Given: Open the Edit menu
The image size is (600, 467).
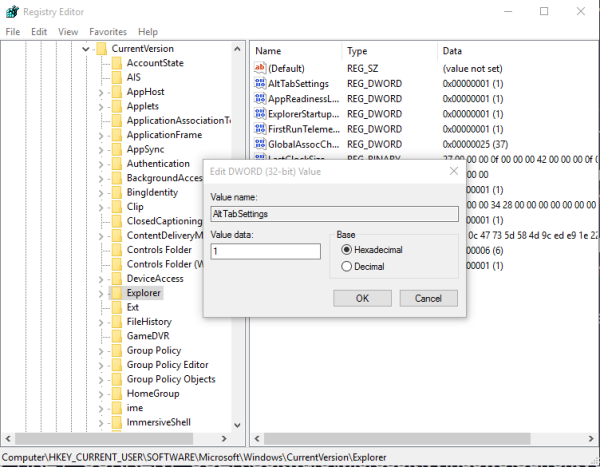Looking at the screenshot, I should point(39,32).
